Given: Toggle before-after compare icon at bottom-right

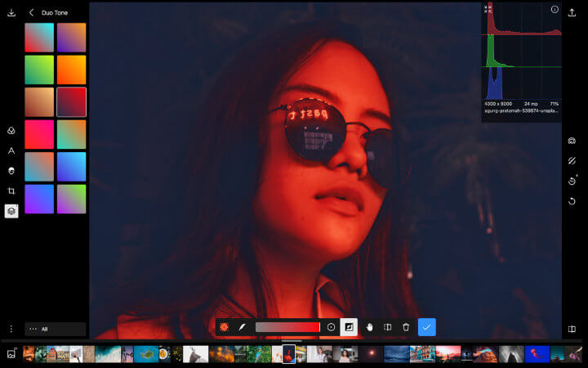Looking at the screenshot, I should pos(572,330).
